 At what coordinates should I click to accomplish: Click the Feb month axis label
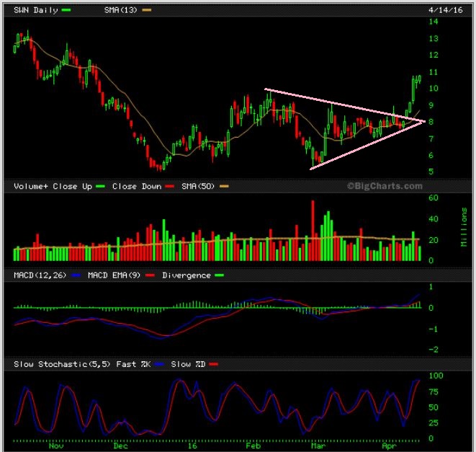click(253, 446)
